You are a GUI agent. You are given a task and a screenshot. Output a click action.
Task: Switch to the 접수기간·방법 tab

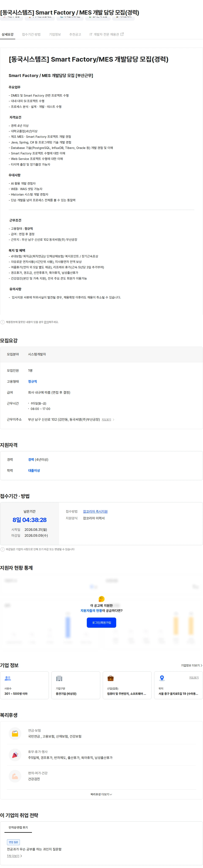coord(31,34)
